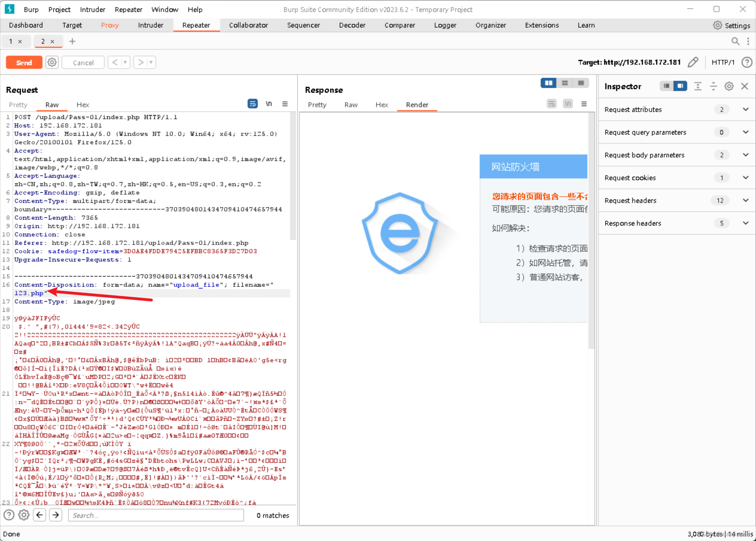Click the response render vertical scrollbar
This screenshot has height=541, width=756.
[x=591, y=231]
